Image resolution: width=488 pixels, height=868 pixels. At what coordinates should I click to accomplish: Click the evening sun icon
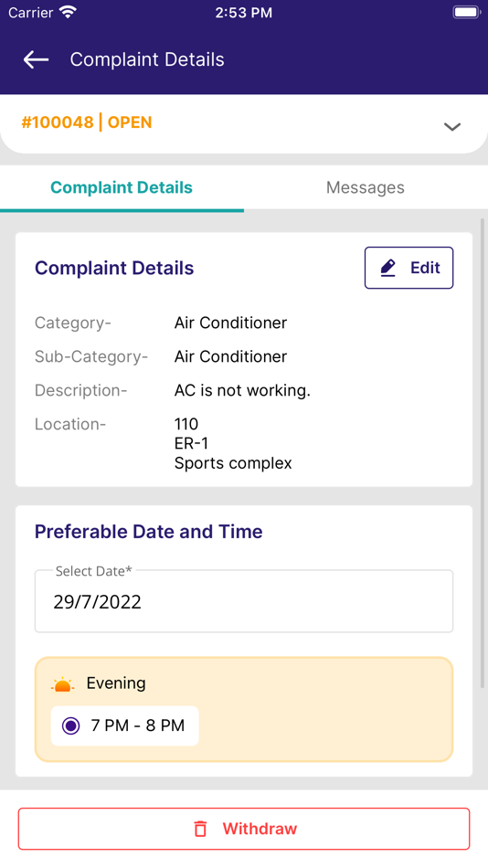[62, 684]
